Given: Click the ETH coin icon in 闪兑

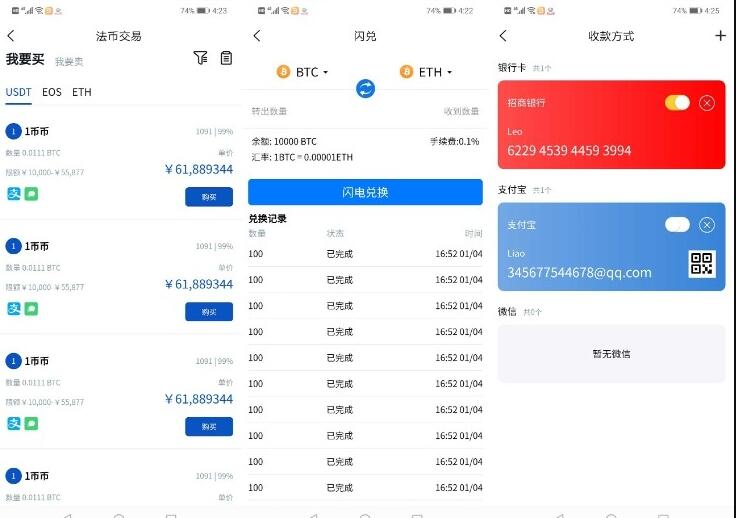Looking at the screenshot, I should 406,72.
